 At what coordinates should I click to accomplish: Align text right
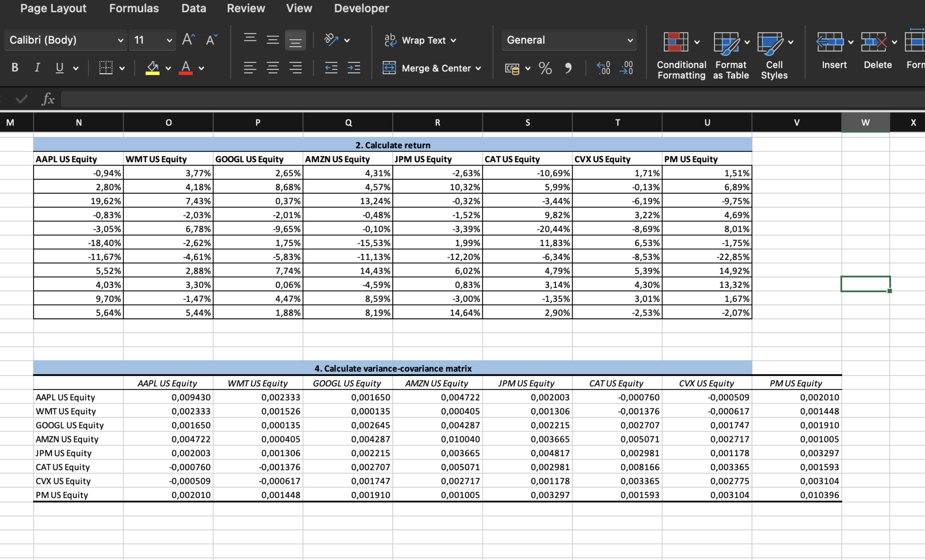[295, 68]
